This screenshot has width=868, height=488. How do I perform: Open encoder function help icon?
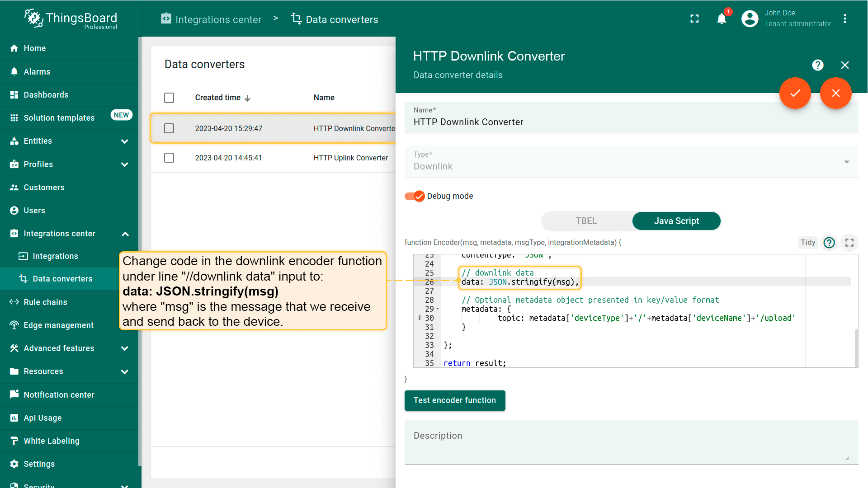[829, 243]
